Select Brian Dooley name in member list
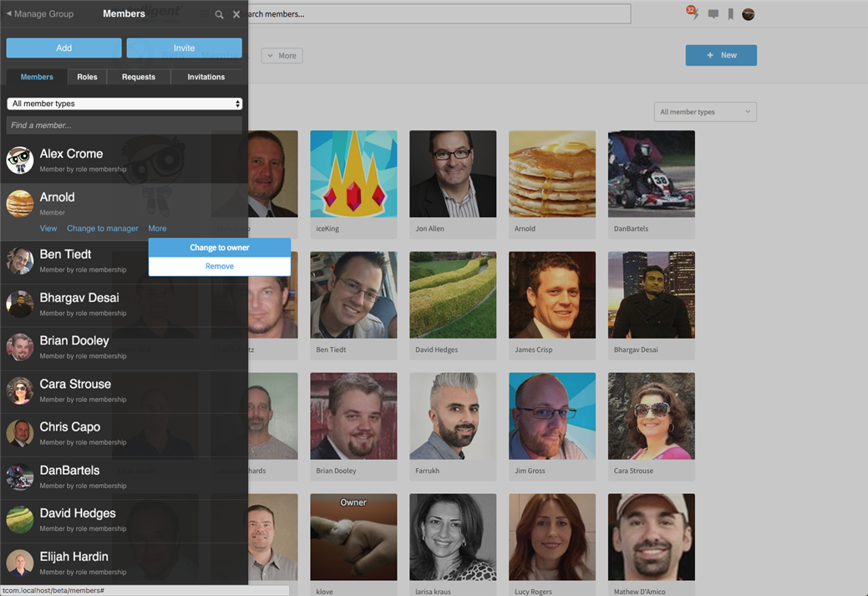 point(74,341)
